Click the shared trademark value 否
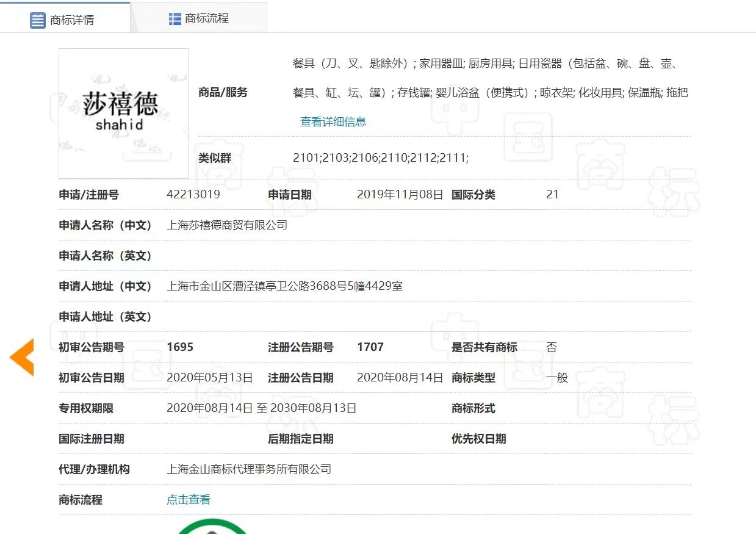The height and width of the screenshot is (534, 756). click(x=552, y=347)
